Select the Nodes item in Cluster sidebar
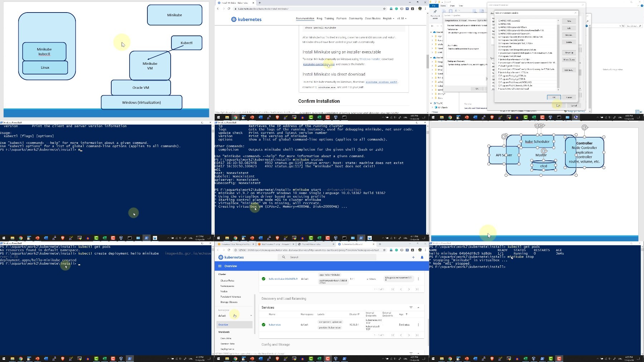 click(x=224, y=291)
